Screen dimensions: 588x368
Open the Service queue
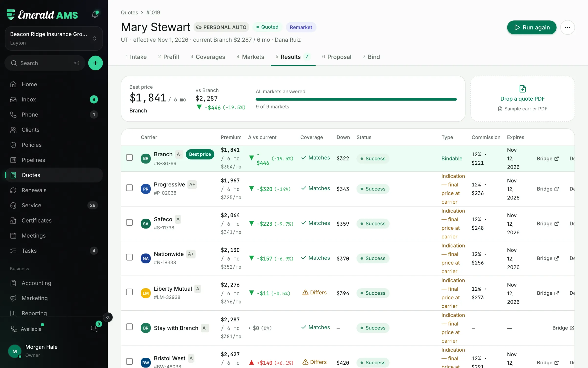pyautogui.click(x=54, y=205)
